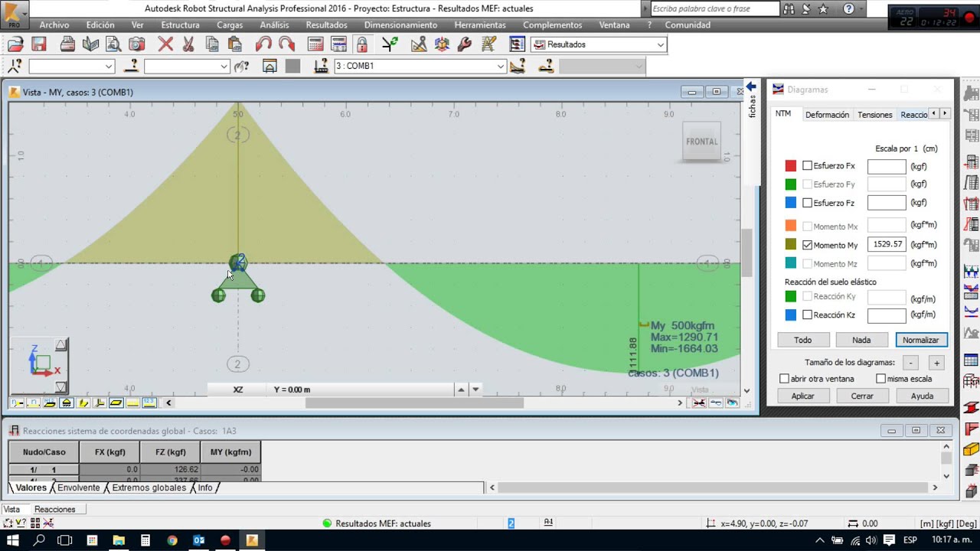Print using the printer icon
980x551 pixels.
tap(67, 44)
